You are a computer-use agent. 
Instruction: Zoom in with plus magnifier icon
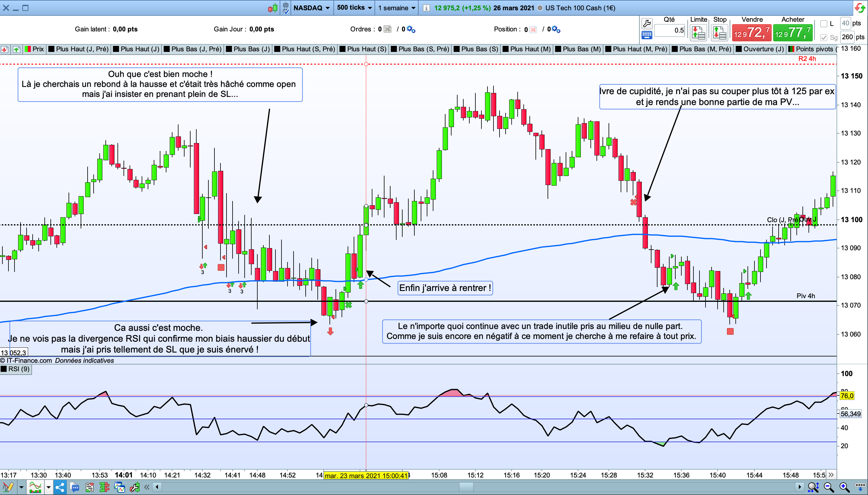[844, 487]
